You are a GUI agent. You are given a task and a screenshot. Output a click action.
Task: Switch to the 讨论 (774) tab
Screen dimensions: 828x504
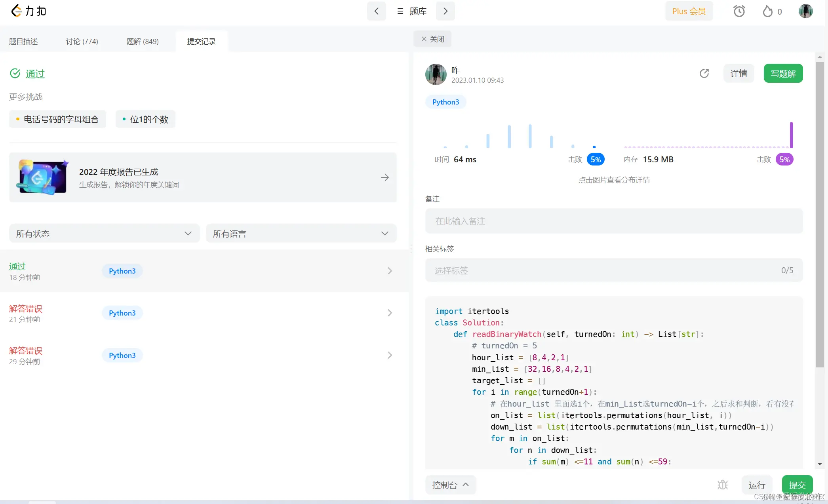tap(82, 42)
